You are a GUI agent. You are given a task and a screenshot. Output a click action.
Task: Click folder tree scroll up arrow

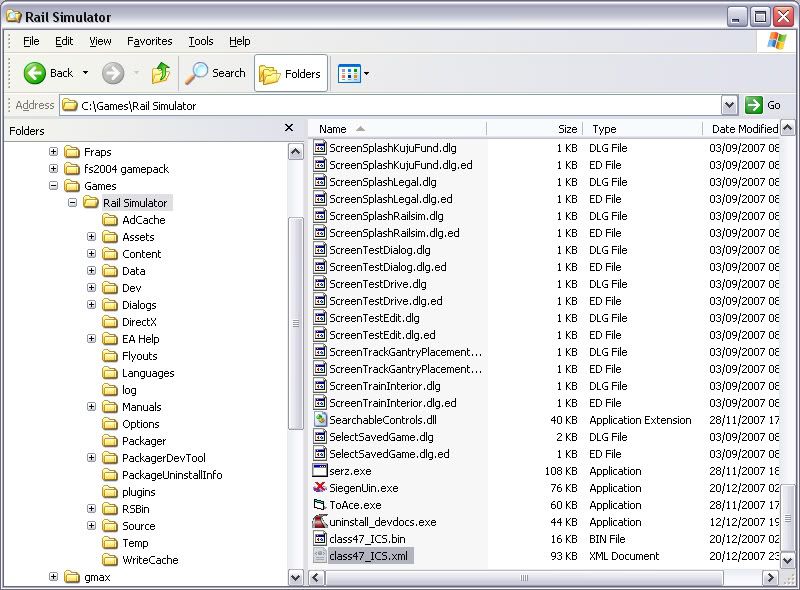tap(295, 152)
